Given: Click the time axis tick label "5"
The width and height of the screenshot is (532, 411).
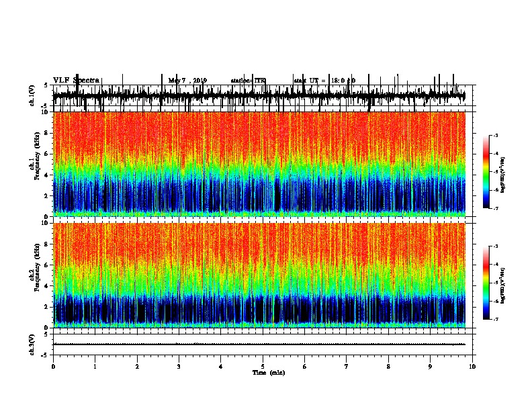Looking at the screenshot, I should click(x=263, y=367).
